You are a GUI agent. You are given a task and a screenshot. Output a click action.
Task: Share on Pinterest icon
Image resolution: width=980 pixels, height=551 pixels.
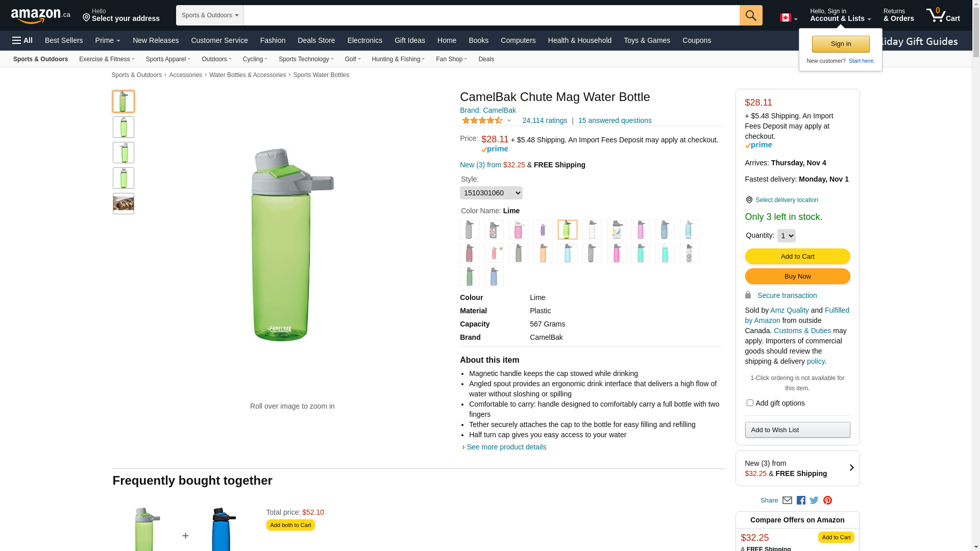pos(827,500)
